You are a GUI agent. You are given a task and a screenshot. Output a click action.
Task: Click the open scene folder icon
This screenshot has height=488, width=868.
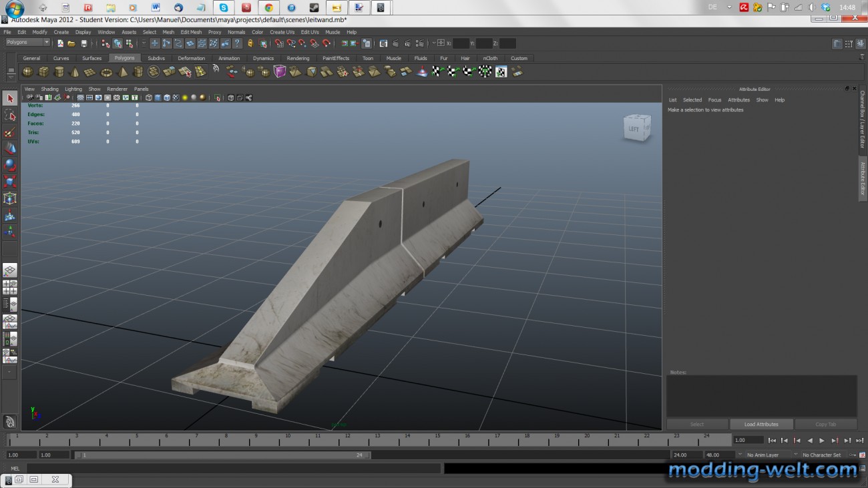[x=71, y=43]
